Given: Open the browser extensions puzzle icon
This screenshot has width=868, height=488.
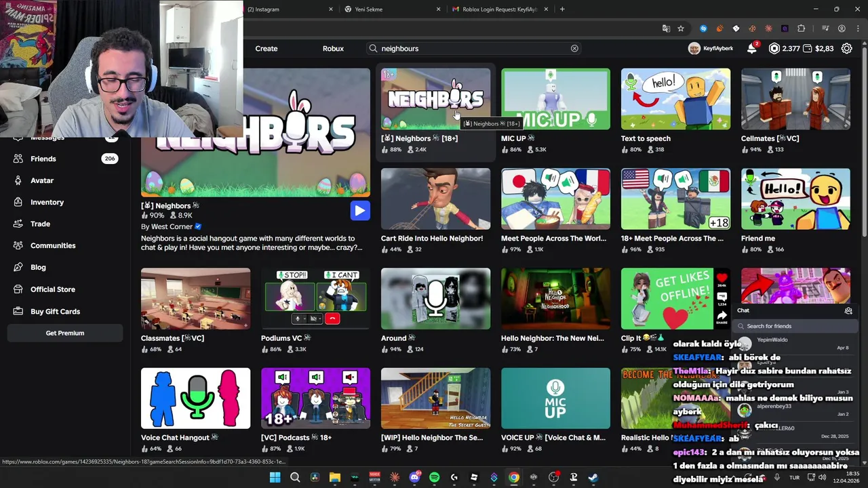Looking at the screenshot, I should (x=801, y=28).
